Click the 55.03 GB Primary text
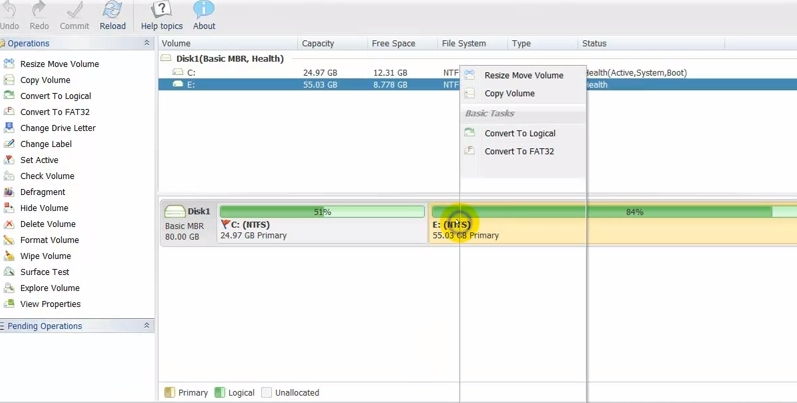 [x=466, y=235]
